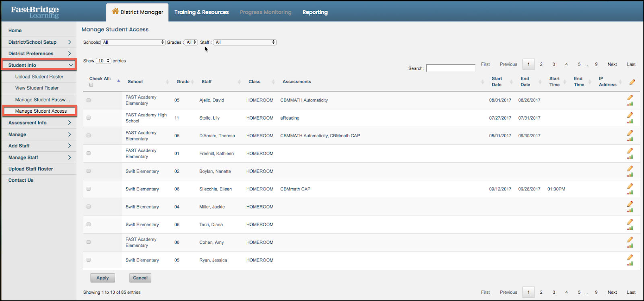Click the bar chart icon for Ryan, Jessica

click(x=630, y=263)
